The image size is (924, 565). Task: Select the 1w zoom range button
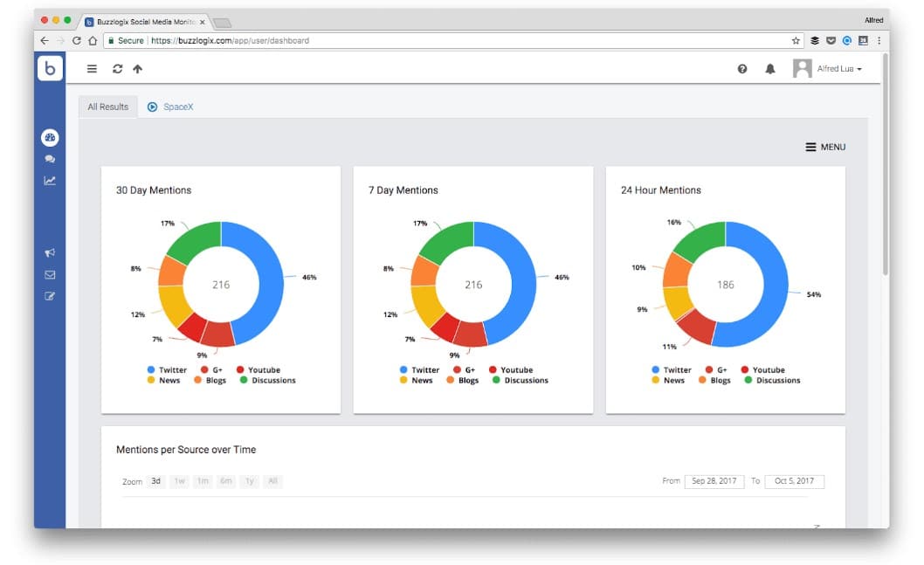179,481
